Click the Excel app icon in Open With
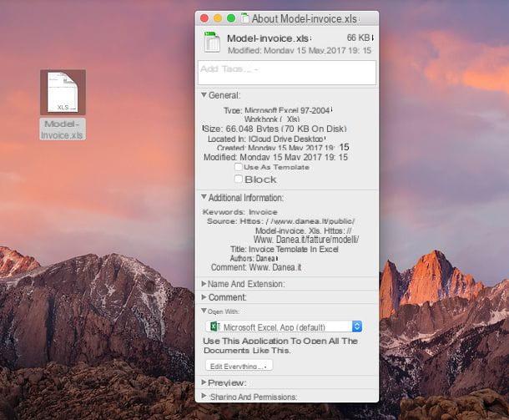 [215, 326]
